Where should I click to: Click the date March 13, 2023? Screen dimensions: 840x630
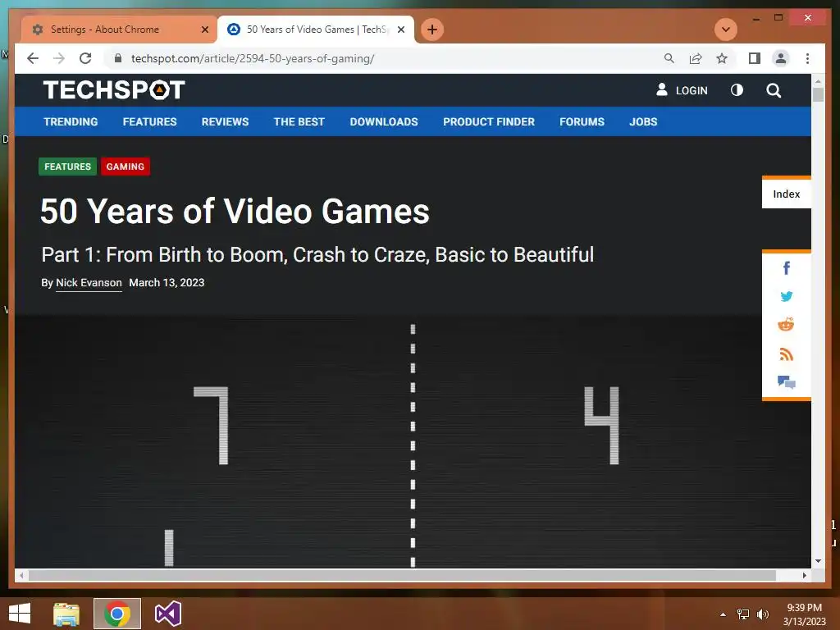tap(167, 283)
